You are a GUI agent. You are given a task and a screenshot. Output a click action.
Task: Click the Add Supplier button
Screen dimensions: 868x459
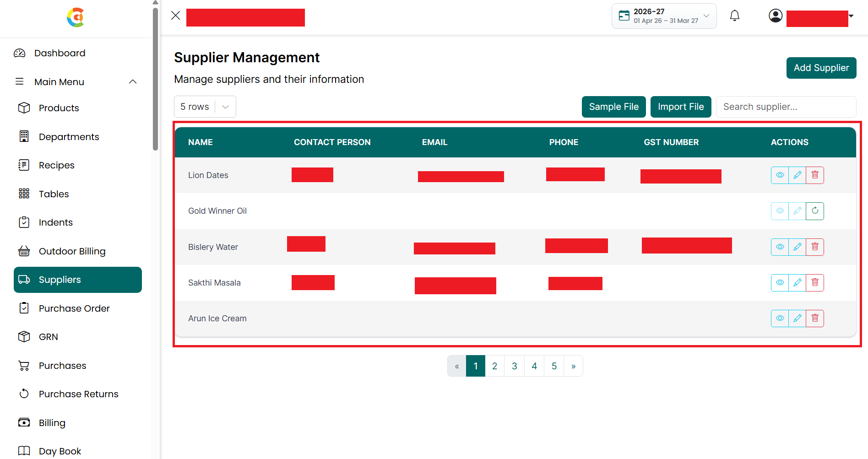(821, 68)
